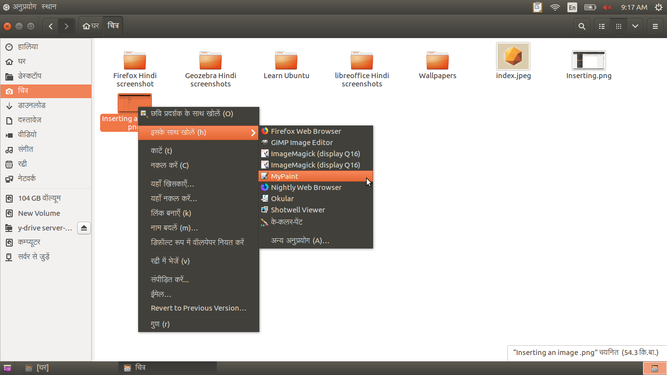Open the En keyboard layout indicator
Image resolution: width=667 pixels, height=375 pixels.
(x=572, y=7)
